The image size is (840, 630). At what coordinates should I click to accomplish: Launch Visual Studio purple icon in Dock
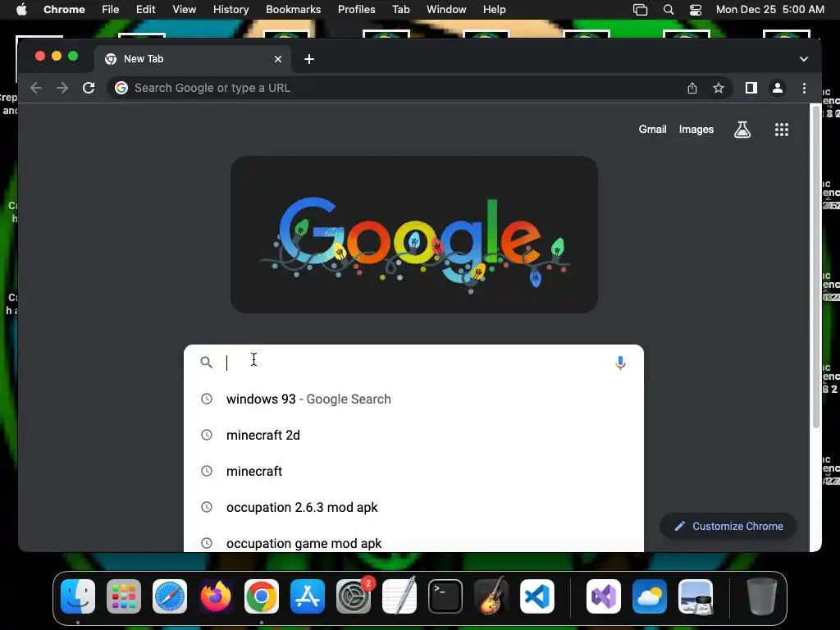tap(604, 596)
